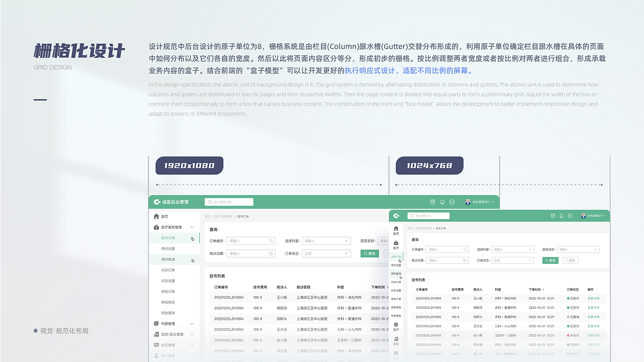Image resolution: width=644 pixels, height=362 pixels.
Task: Click the 未支付 status in 张小萌's row
Action: pyautogui.click(x=573, y=335)
